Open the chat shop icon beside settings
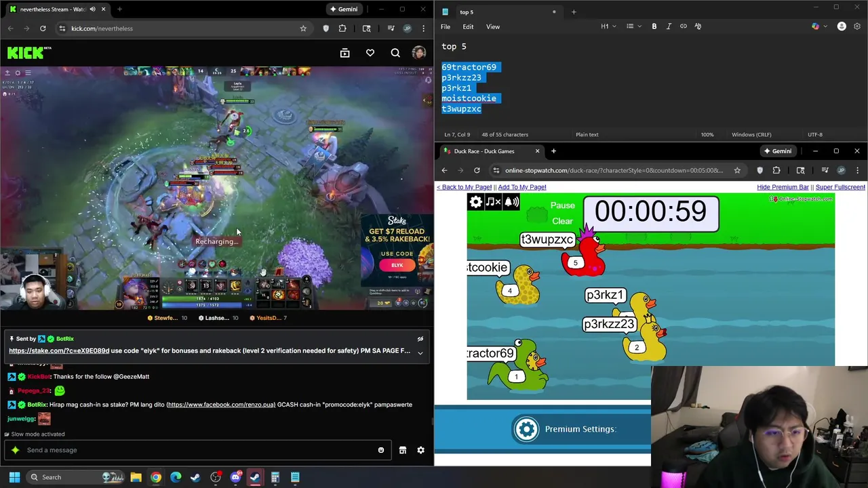 pyautogui.click(x=402, y=450)
